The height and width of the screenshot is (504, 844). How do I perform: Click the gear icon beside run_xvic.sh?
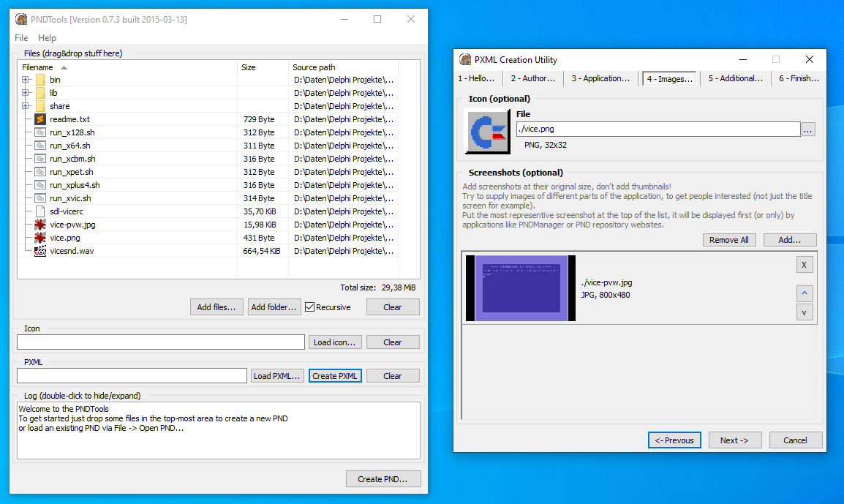[x=42, y=198]
